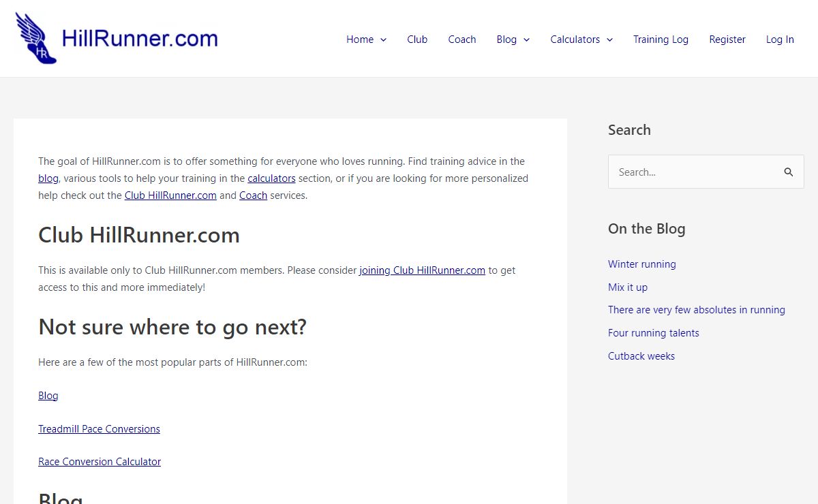Open Race Conversion Calculator link
The width and height of the screenshot is (818, 504).
[x=100, y=462]
